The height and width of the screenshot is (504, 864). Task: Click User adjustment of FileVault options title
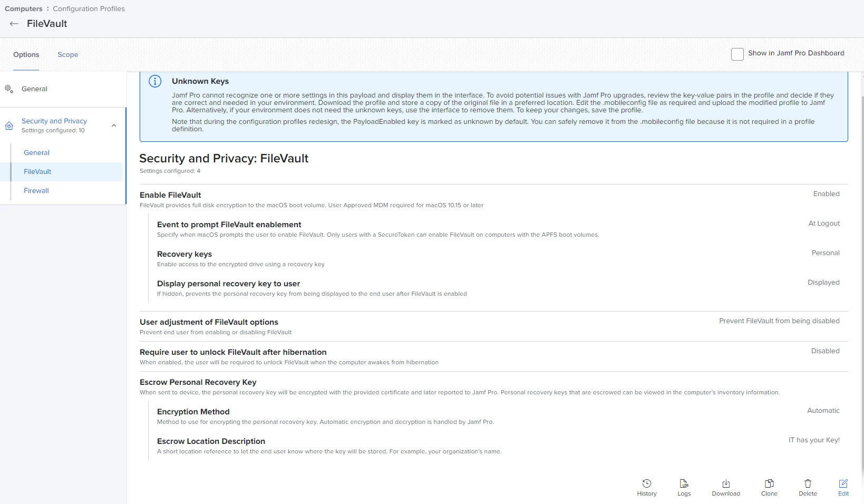tap(209, 322)
